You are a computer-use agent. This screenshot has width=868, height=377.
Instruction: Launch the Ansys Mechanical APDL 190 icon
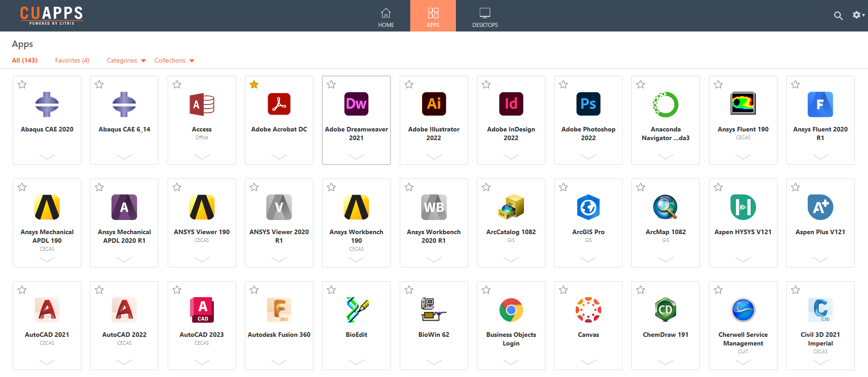coord(47,207)
